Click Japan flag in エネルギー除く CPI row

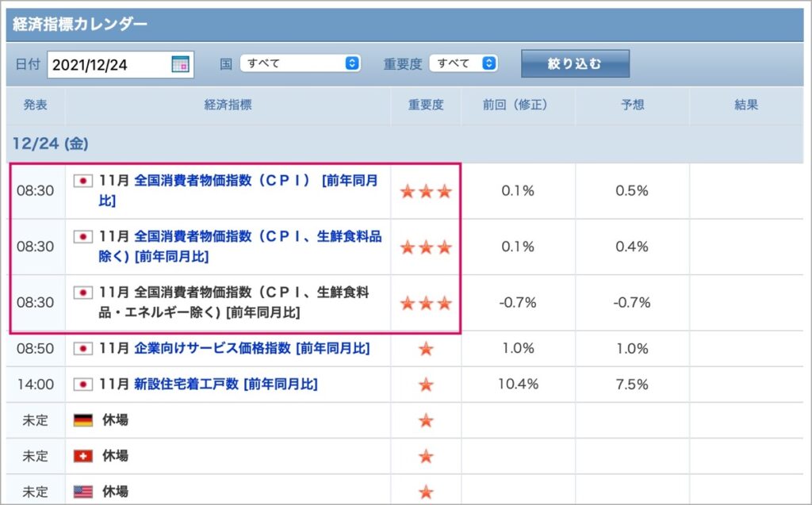coord(82,293)
